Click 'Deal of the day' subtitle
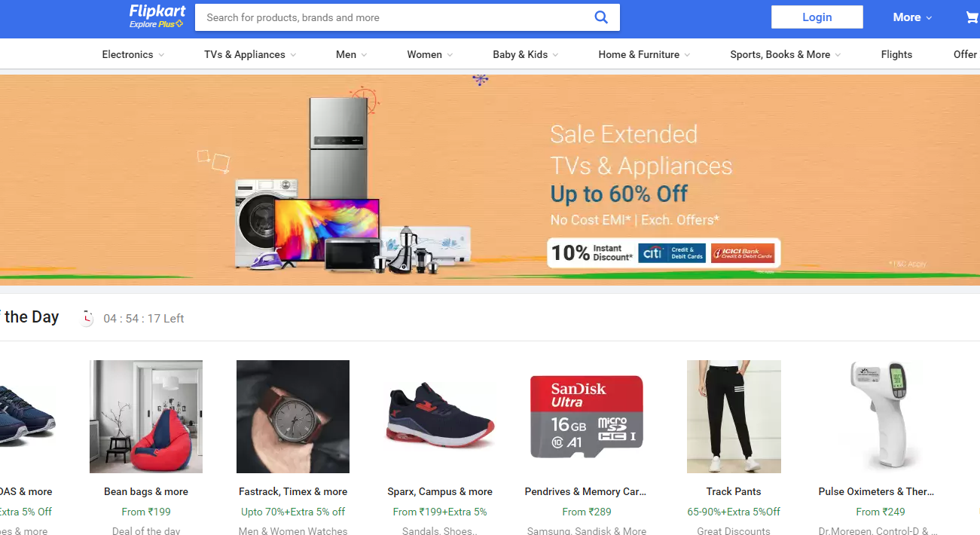 [x=146, y=530]
